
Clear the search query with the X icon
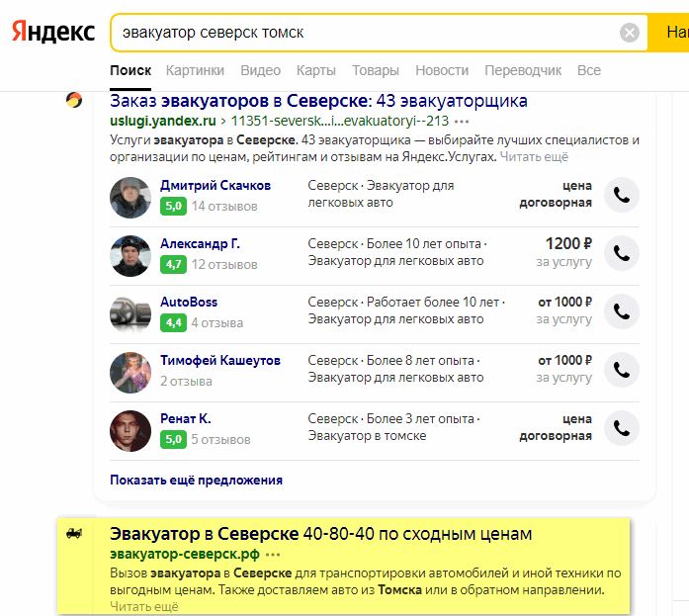[630, 33]
